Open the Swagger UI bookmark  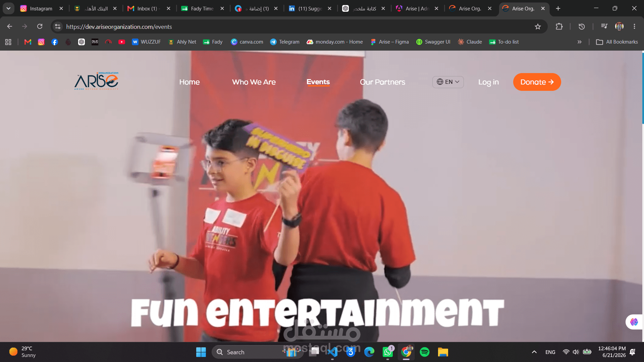coord(433,42)
